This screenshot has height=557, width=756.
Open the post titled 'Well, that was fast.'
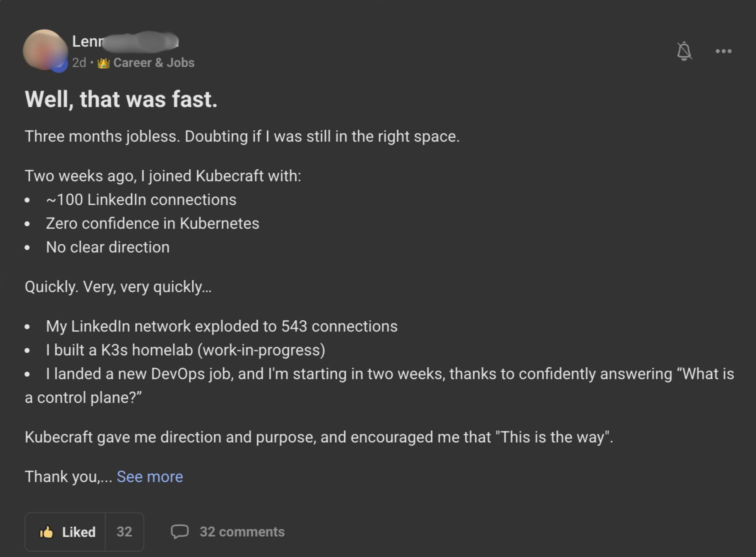[x=121, y=99]
